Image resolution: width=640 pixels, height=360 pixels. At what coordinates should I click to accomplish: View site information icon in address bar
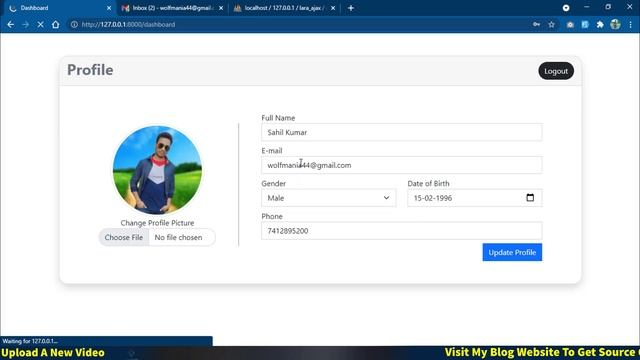(74, 24)
